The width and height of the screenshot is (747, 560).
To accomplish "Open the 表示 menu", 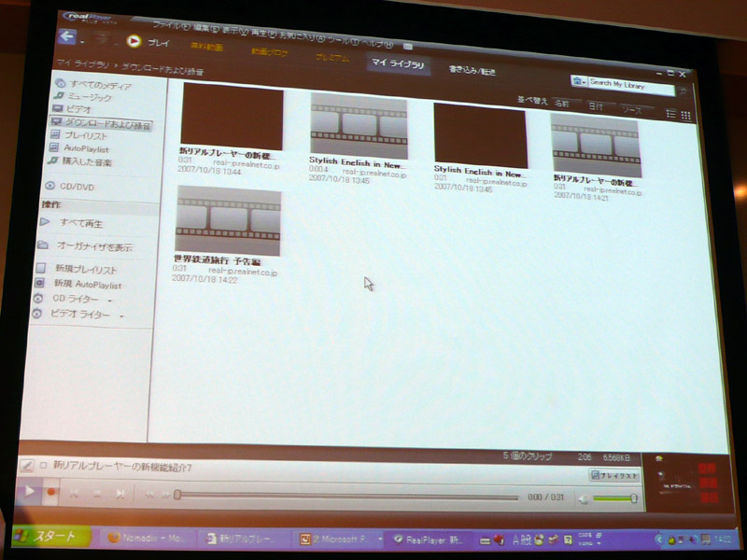I will coord(235,31).
